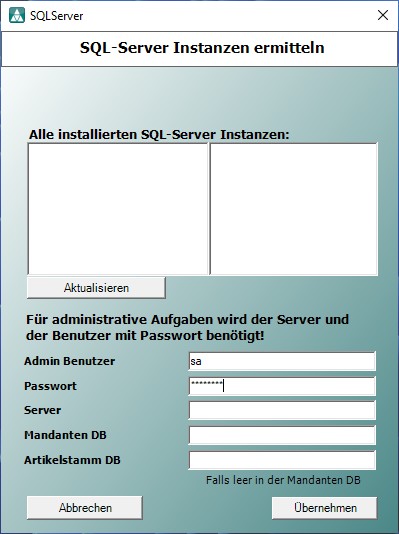The image size is (399, 534).
Task: Click the 'Alle installierten SQL-Server Instanzen:' label
Action: pos(159,135)
